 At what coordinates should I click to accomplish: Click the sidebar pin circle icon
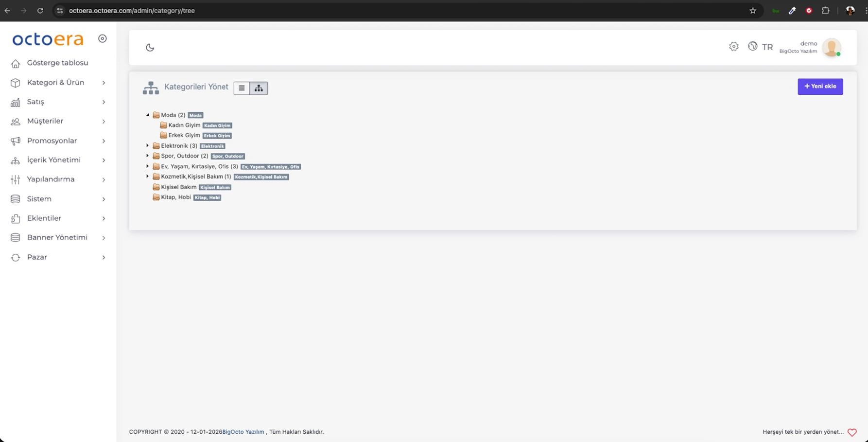pos(102,38)
